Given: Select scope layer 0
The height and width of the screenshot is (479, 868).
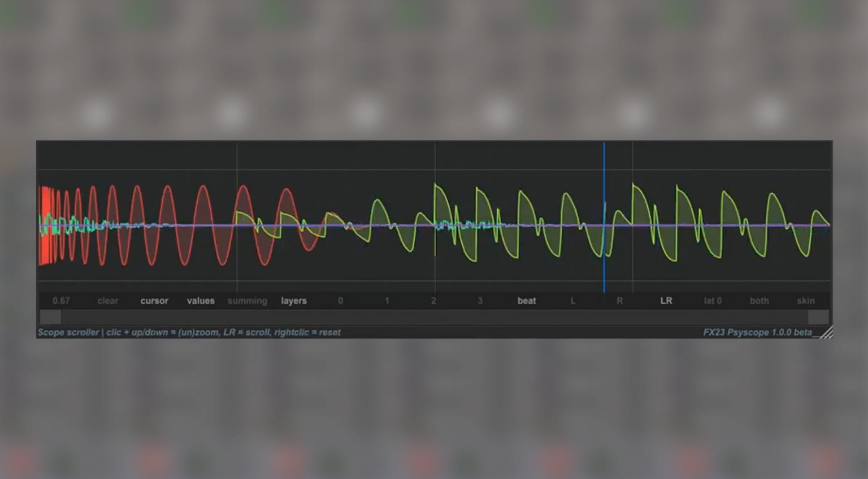Looking at the screenshot, I should coord(340,301).
